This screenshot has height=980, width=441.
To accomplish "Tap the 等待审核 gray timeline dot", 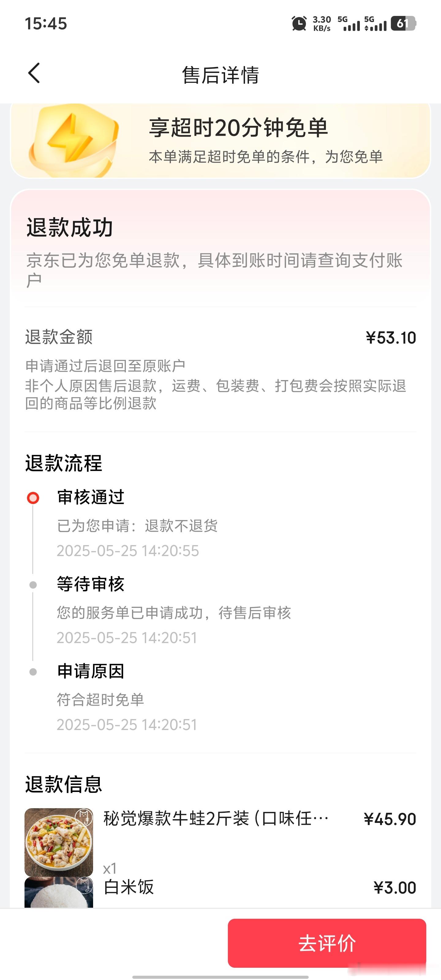I will tap(33, 585).
